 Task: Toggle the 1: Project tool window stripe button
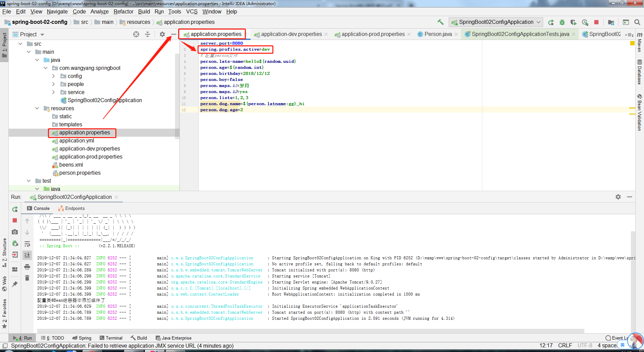[x=4, y=45]
